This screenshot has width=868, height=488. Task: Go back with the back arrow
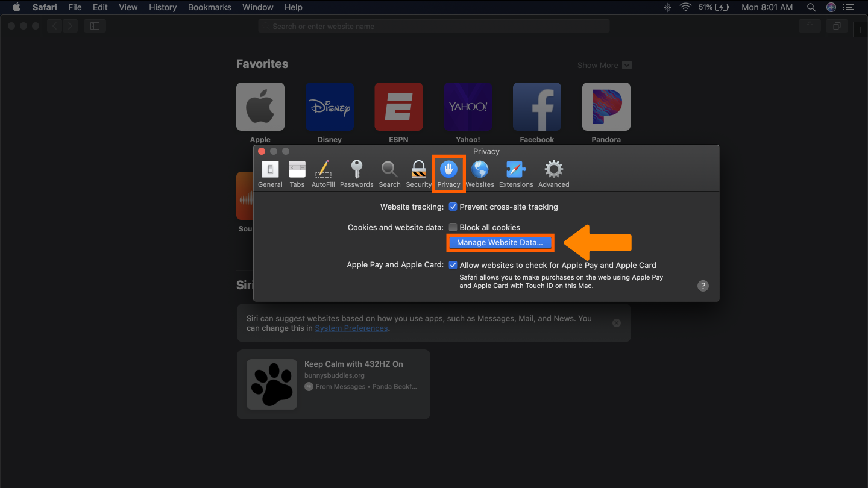pos(55,26)
